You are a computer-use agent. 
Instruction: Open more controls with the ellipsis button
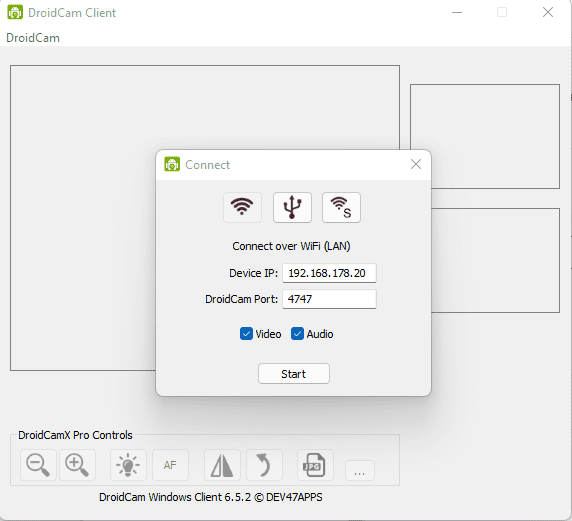tap(360, 471)
